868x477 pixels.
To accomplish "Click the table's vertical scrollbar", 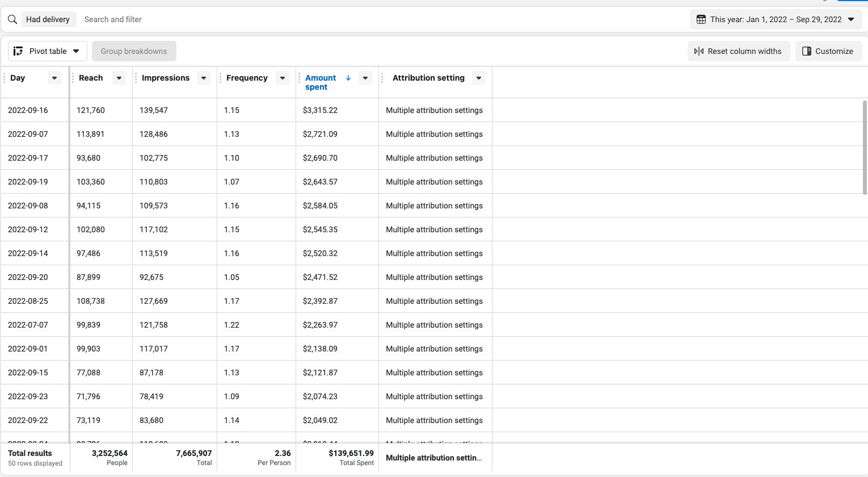I will click(x=865, y=148).
